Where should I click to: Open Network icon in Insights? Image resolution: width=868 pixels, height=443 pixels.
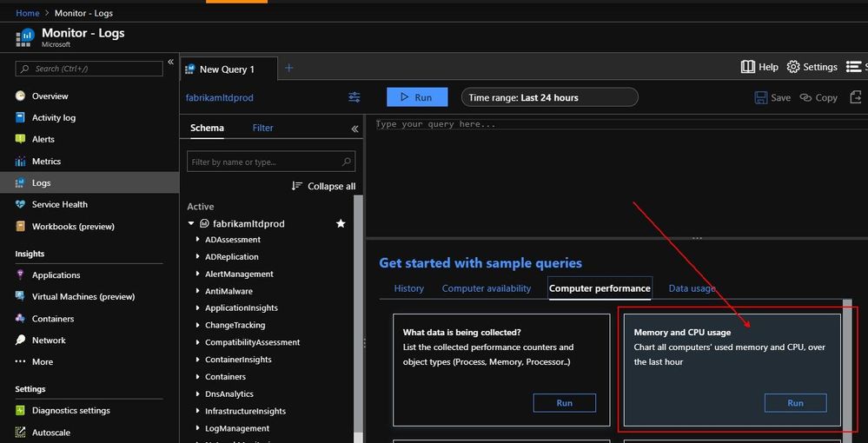point(21,340)
